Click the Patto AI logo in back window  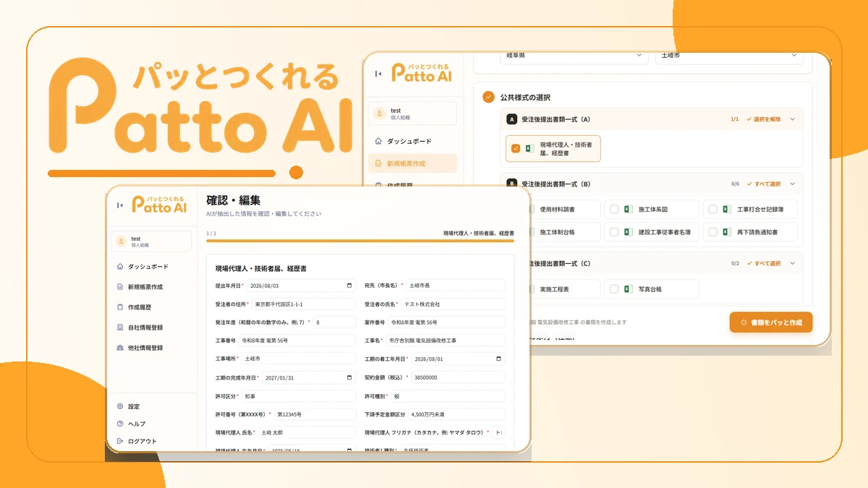(x=422, y=72)
